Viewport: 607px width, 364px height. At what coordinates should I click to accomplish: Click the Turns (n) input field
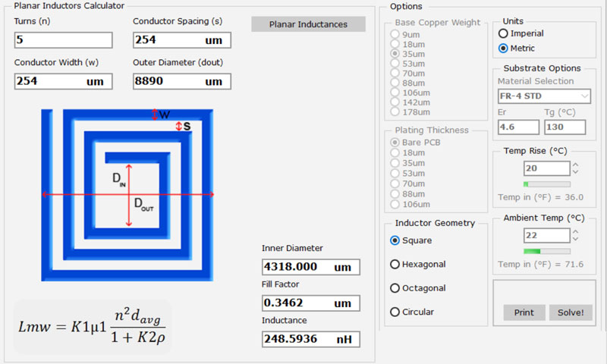(63, 40)
